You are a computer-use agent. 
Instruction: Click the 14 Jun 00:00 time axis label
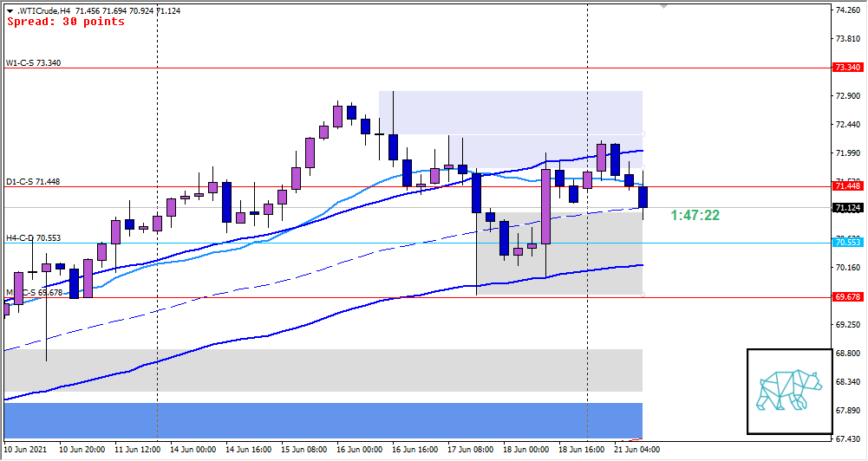point(192,450)
